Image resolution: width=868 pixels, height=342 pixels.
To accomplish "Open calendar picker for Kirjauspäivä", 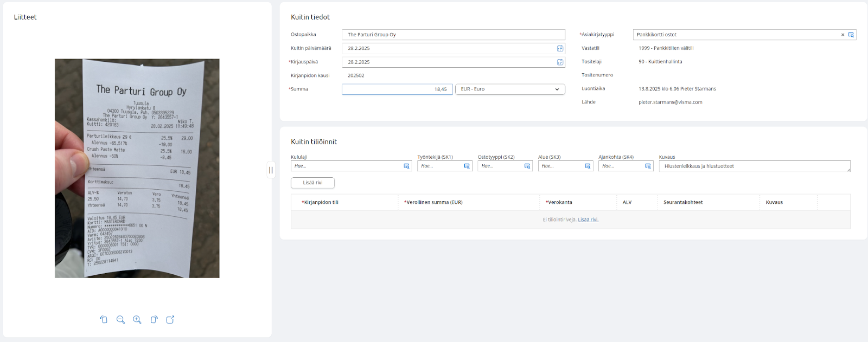I will pos(560,62).
